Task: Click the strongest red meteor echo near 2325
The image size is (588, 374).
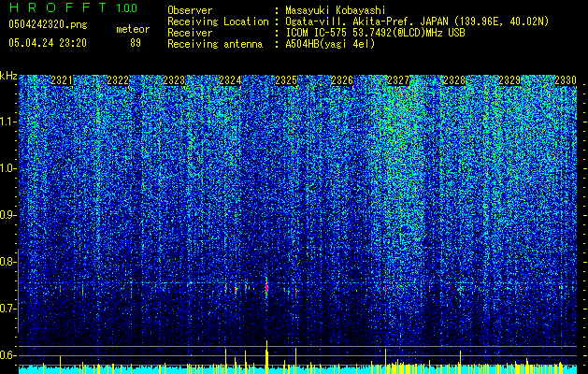Action: [266, 288]
